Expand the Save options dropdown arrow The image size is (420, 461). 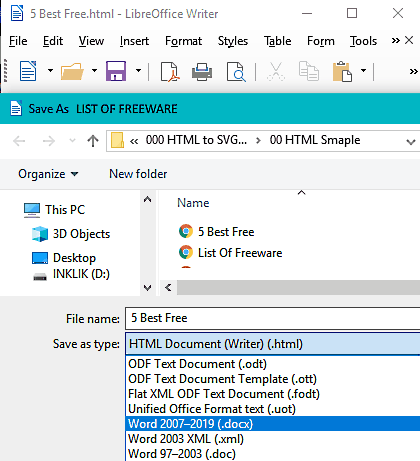[x=138, y=71]
